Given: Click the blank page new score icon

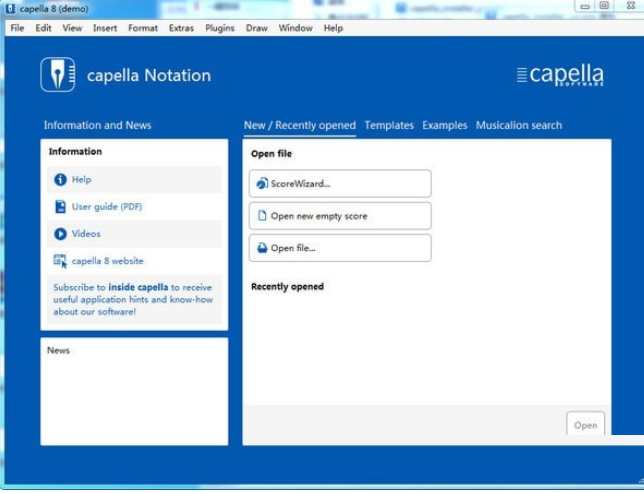Looking at the screenshot, I should [x=262, y=215].
